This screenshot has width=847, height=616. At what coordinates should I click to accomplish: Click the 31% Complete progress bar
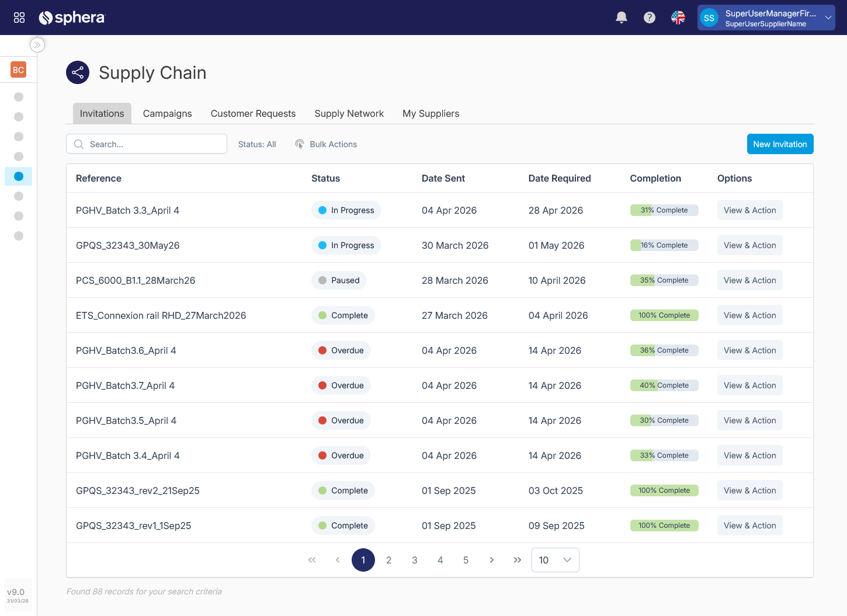(x=664, y=210)
